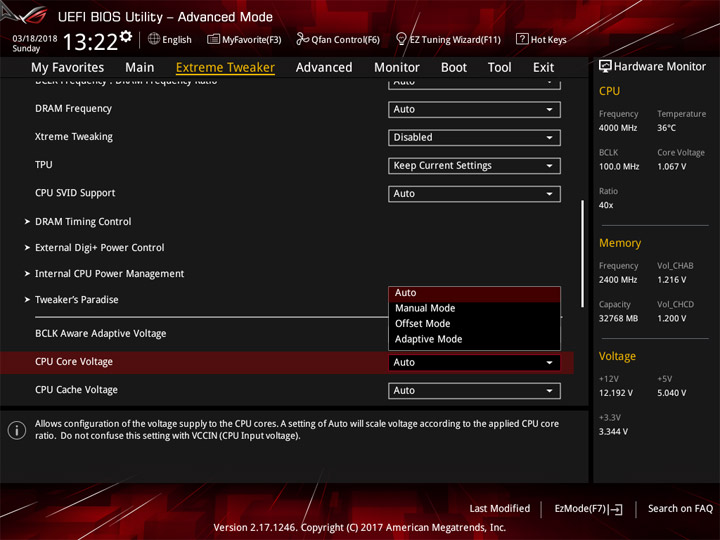The height and width of the screenshot is (540, 720).
Task: Open My Favorites tab
Action: [x=68, y=68]
